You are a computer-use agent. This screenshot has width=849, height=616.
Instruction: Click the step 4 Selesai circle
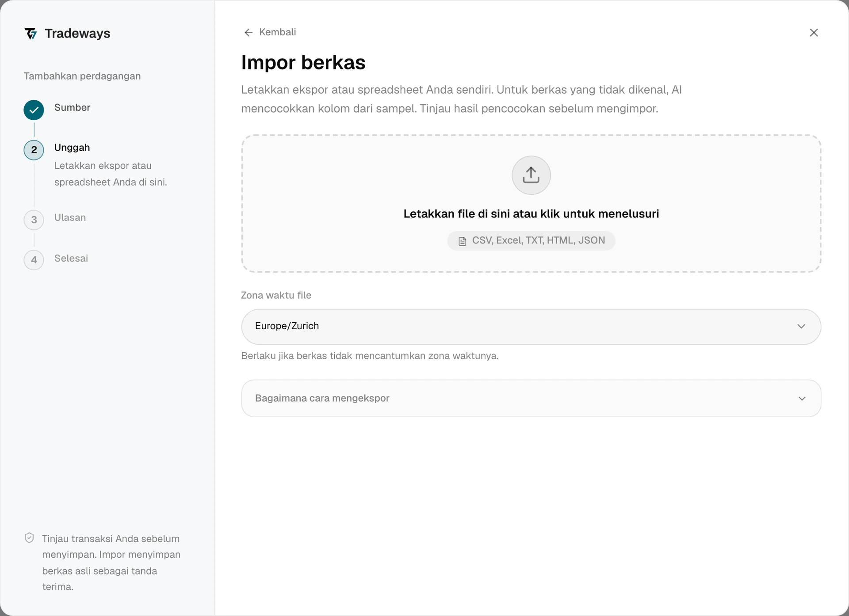[x=34, y=260]
